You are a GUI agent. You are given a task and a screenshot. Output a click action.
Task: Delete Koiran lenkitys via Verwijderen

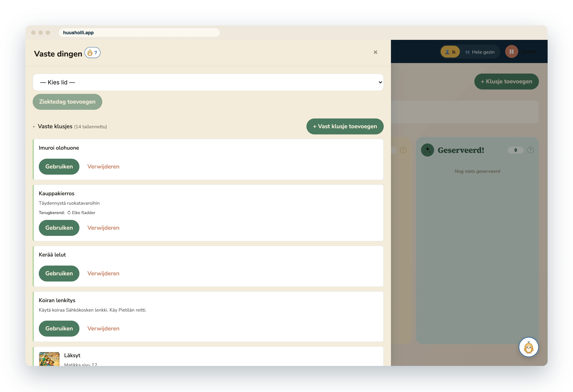coord(103,328)
